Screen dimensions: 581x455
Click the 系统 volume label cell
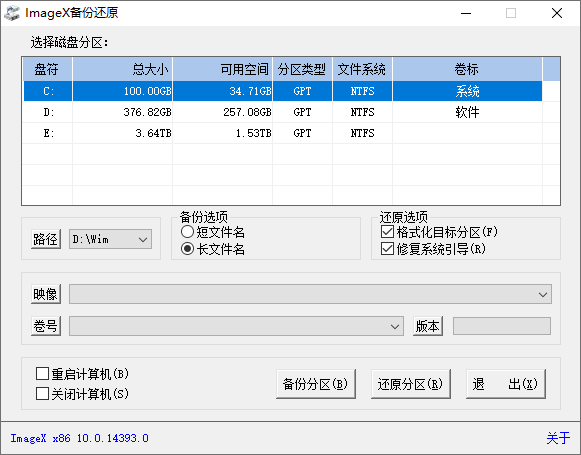pyautogui.click(x=467, y=91)
